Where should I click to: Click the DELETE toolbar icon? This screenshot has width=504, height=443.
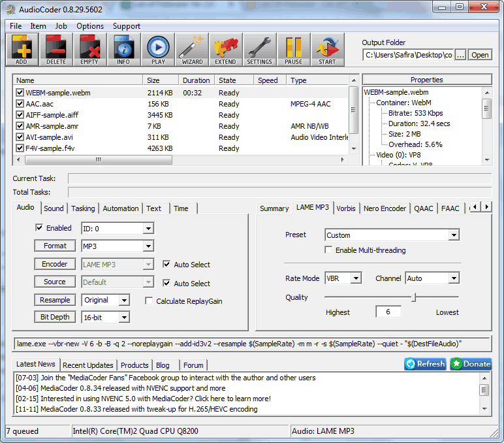[56, 50]
